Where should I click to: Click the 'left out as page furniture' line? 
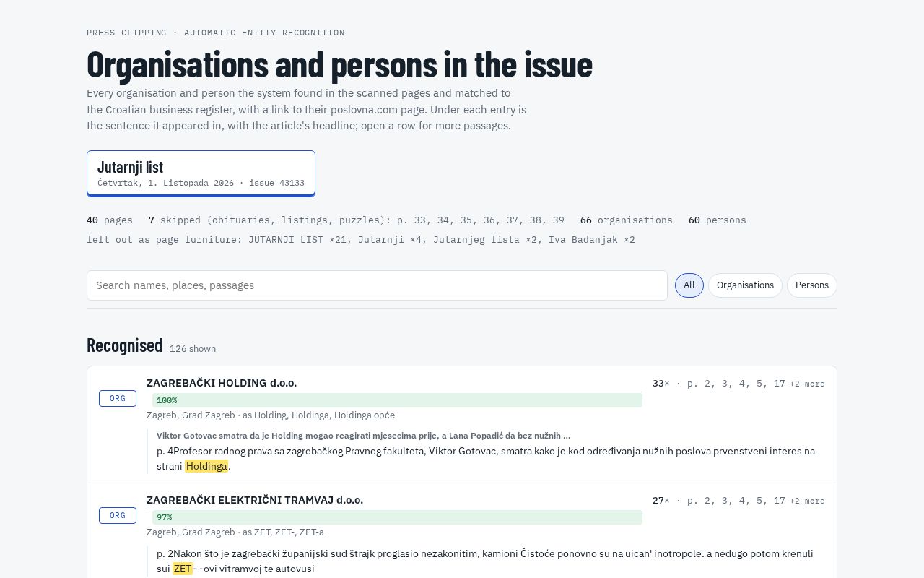(x=361, y=239)
